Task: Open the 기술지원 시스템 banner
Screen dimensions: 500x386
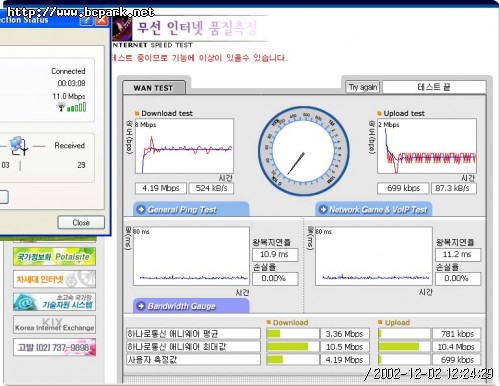Action: tap(54, 302)
